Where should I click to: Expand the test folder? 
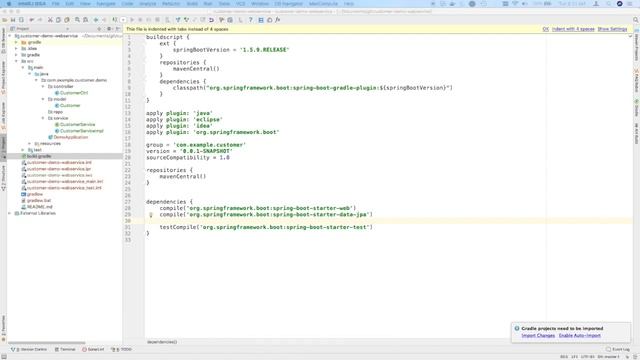click(x=23, y=150)
